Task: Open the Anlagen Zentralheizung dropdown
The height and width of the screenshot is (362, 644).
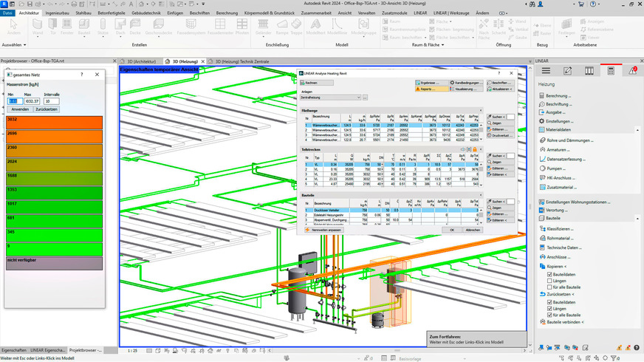Action: click(331, 98)
